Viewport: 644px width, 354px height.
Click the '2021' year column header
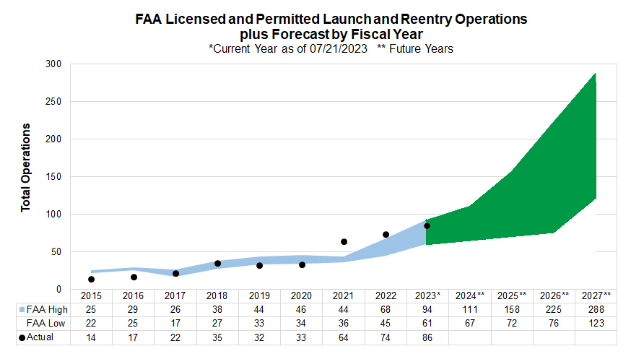point(344,296)
